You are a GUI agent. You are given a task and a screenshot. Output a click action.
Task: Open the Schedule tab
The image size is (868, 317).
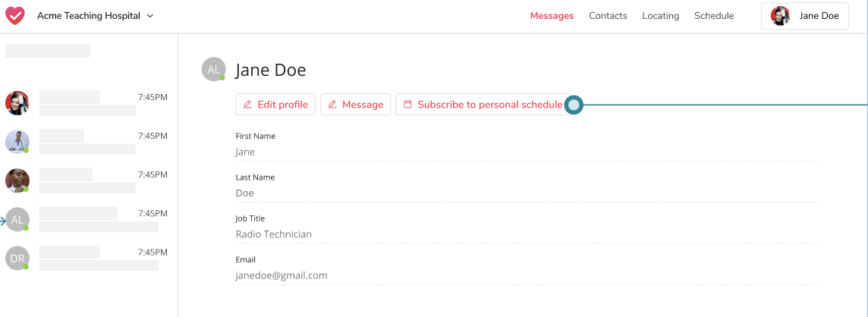pyautogui.click(x=714, y=16)
